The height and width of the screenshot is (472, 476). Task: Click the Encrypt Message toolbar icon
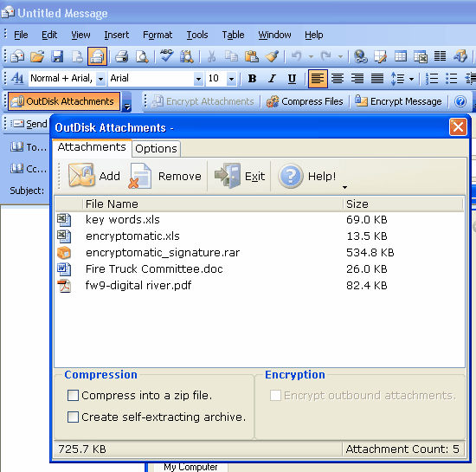tap(361, 100)
